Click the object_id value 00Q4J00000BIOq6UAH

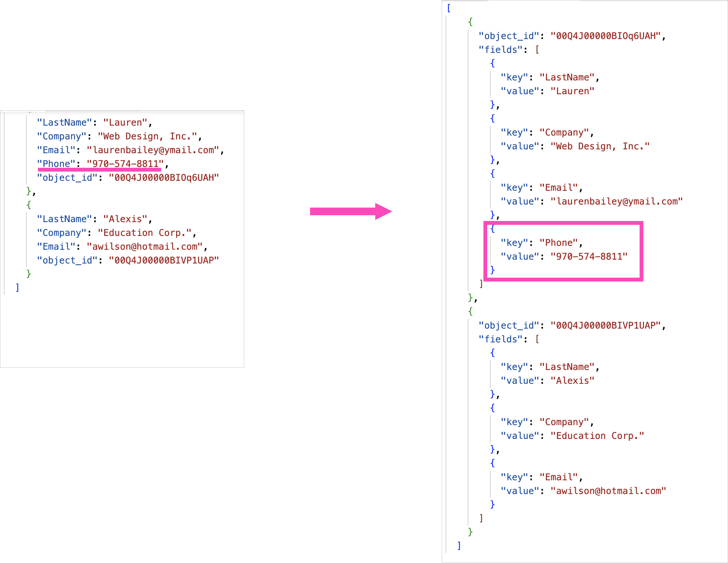606,36
